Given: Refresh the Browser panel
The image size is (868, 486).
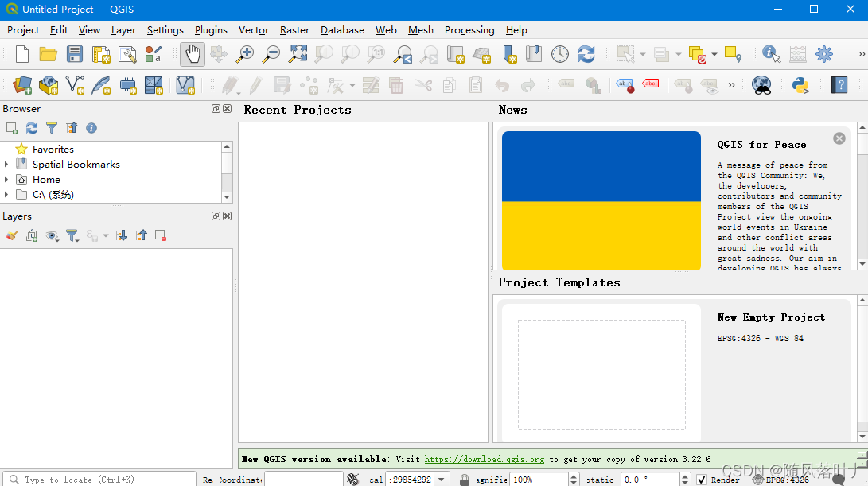Looking at the screenshot, I should point(32,128).
